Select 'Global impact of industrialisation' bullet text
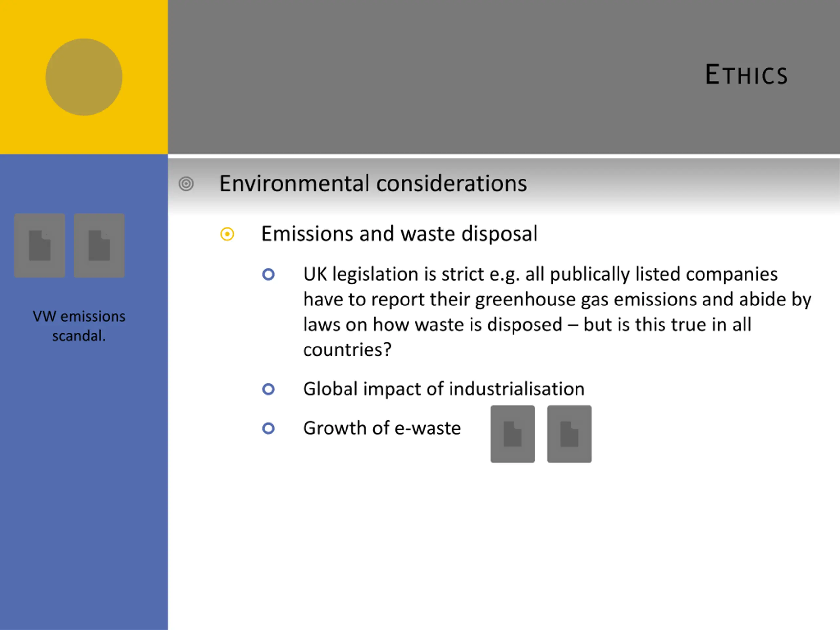The width and height of the screenshot is (840, 630). coord(444,389)
